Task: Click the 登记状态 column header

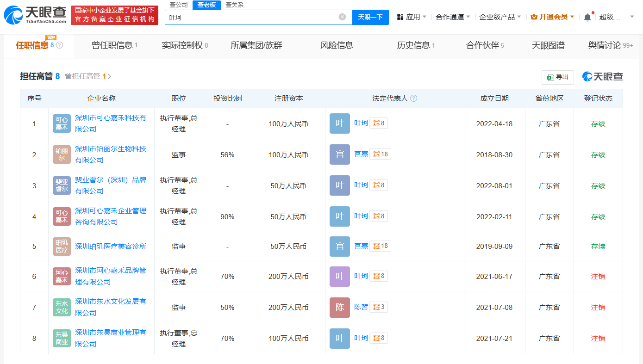Action: click(598, 99)
